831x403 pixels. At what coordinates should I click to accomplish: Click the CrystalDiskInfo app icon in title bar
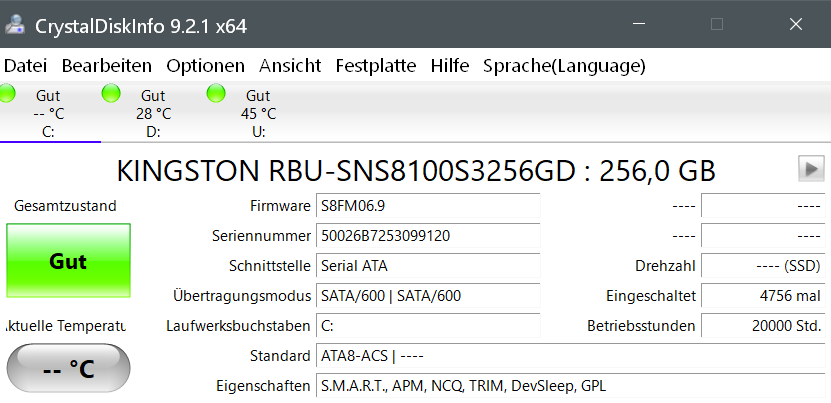pos(16,24)
